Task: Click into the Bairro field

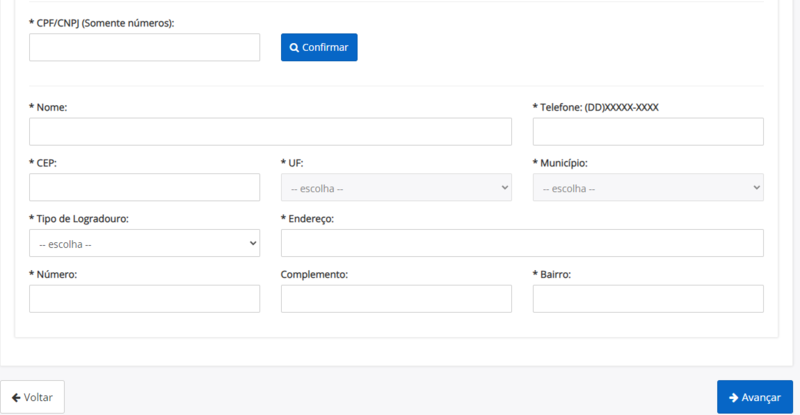Action: tap(648, 299)
